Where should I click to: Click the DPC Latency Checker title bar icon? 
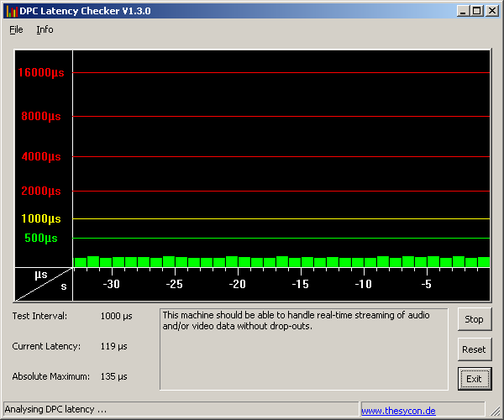11,11
